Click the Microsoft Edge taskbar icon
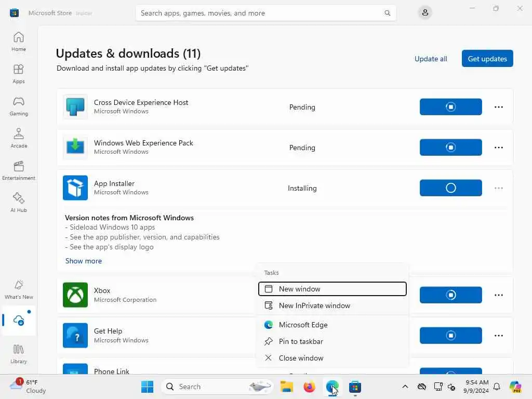 pos(332,387)
